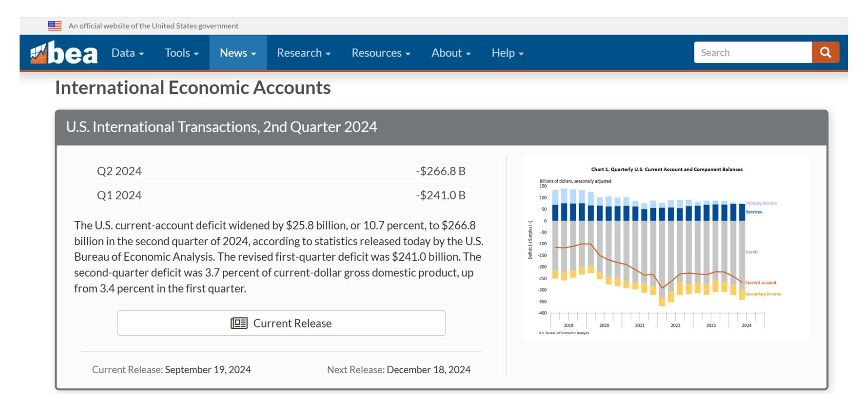868x412 pixels.
Task: Select the Q2 2024 deficit value
Action: coord(440,171)
